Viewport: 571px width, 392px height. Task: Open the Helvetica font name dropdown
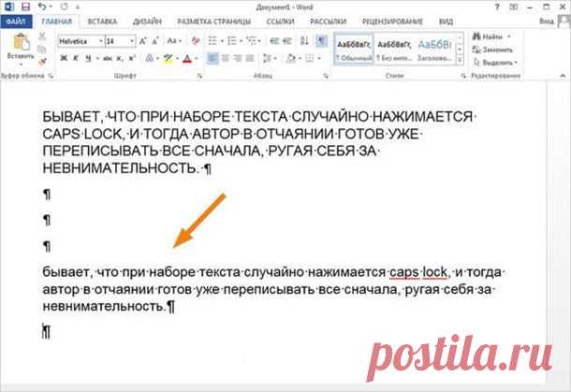[100, 41]
